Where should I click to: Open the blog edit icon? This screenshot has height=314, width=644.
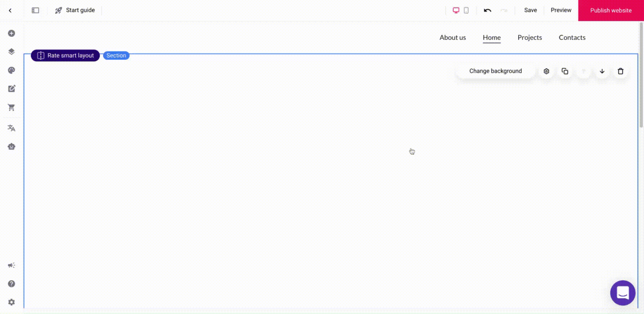[x=11, y=89]
